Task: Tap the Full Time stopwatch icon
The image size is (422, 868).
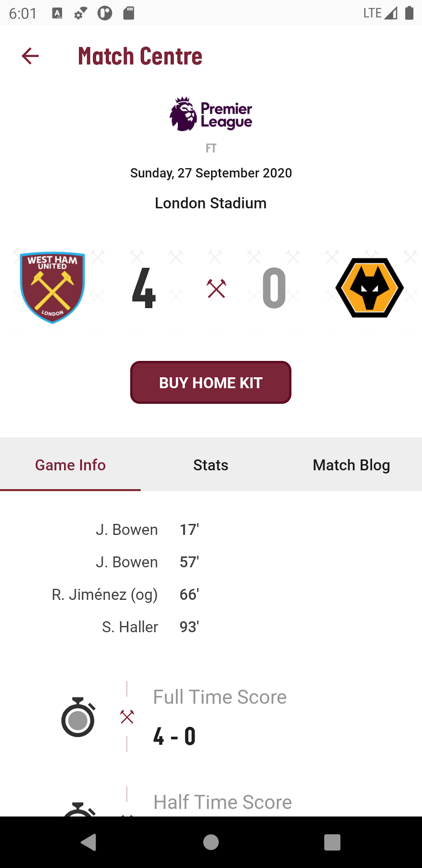Action: pos(78,717)
